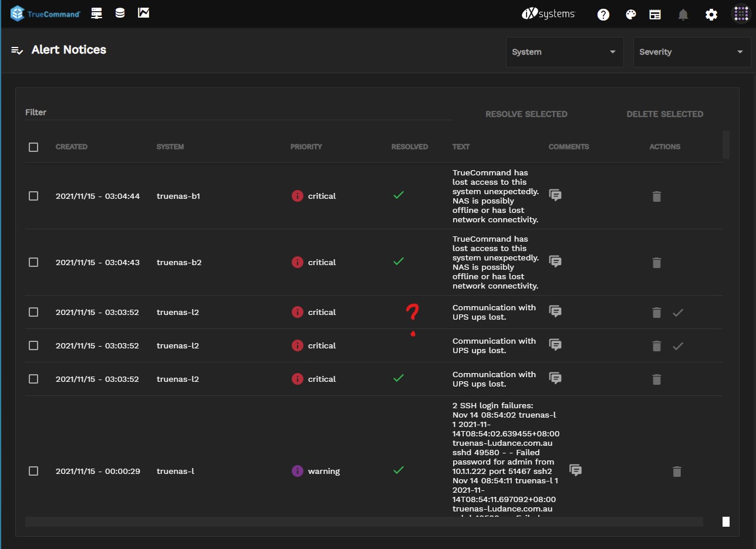This screenshot has height=549, width=756.
Task: Open the dashboard layout icon in top bar
Action: pyautogui.click(x=655, y=15)
